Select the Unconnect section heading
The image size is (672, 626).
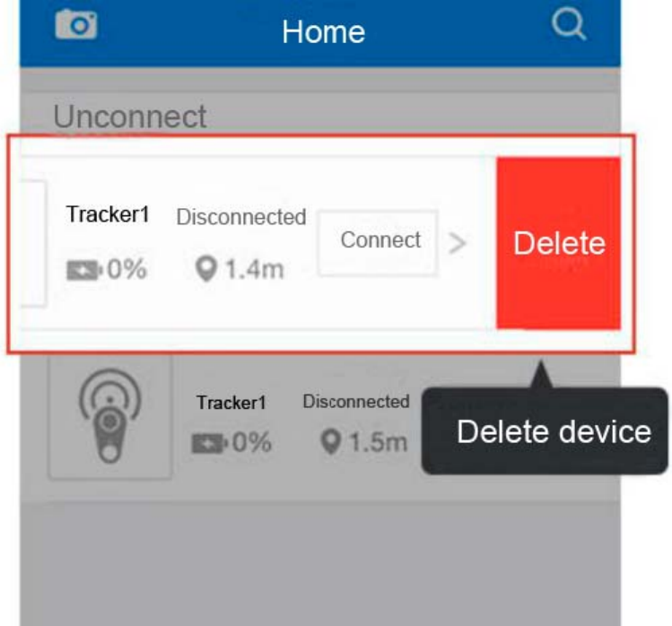coord(130,116)
